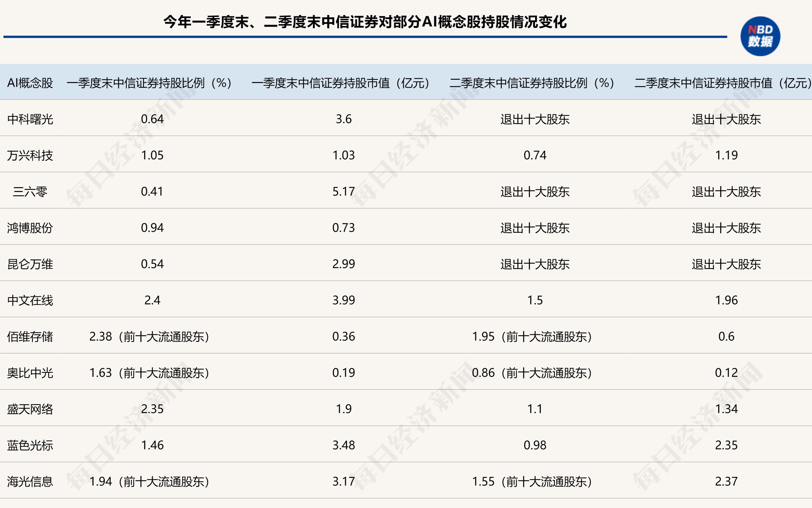This screenshot has height=508, width=812.
Task: Select the 1.1 value for 盛天网络
Action: click(535, 409)
